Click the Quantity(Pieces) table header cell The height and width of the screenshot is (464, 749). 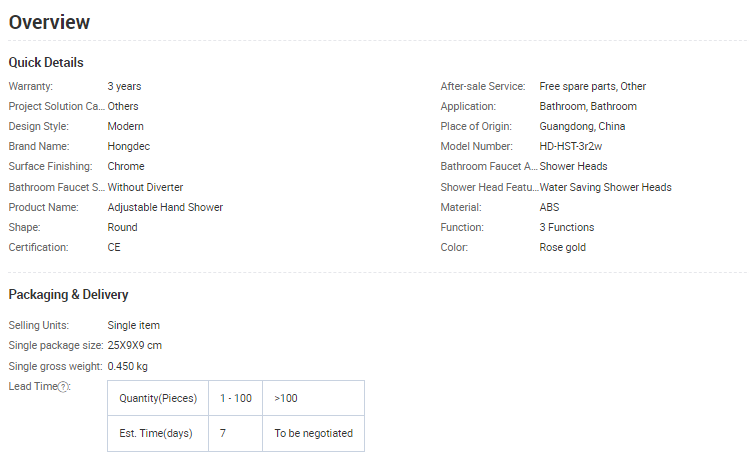point(158,398)
